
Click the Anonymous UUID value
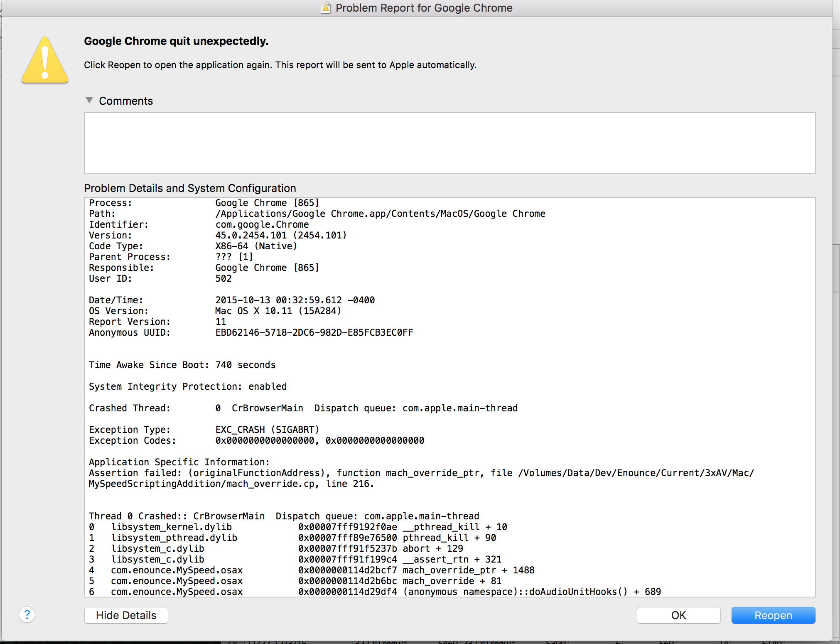(314, 332)
